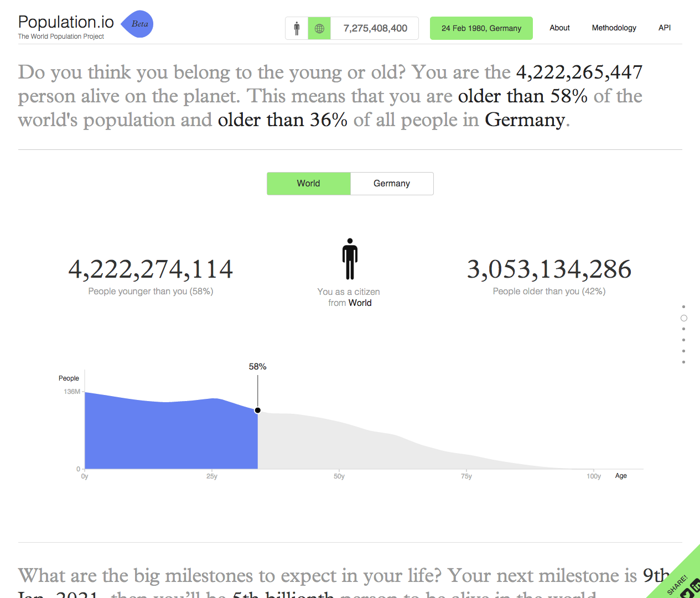The image size is (700, 598).
Task: Click the 58% marker dot on chart
Action: click(258, 410)
